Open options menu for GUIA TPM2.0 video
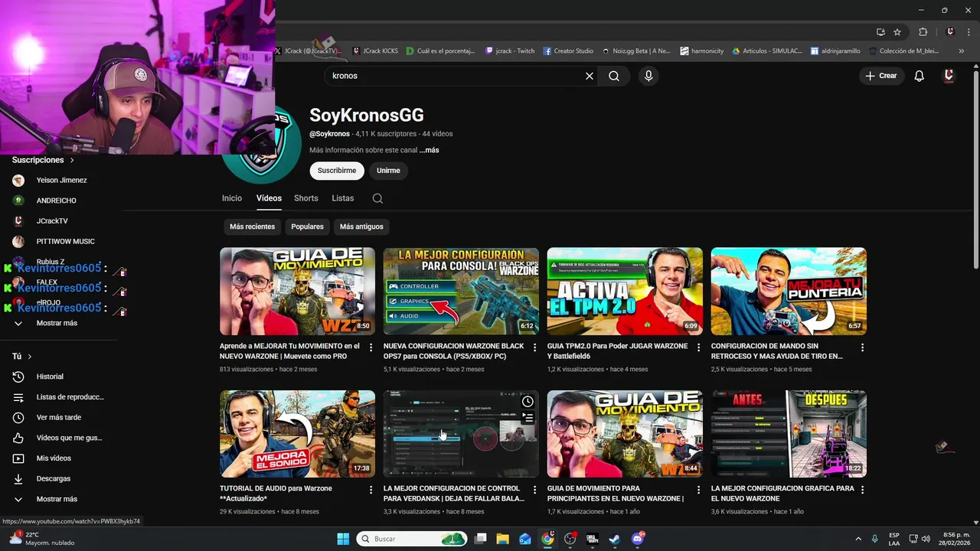The height and width of the screenshot is (551, 980). click(x=699, y=347)
